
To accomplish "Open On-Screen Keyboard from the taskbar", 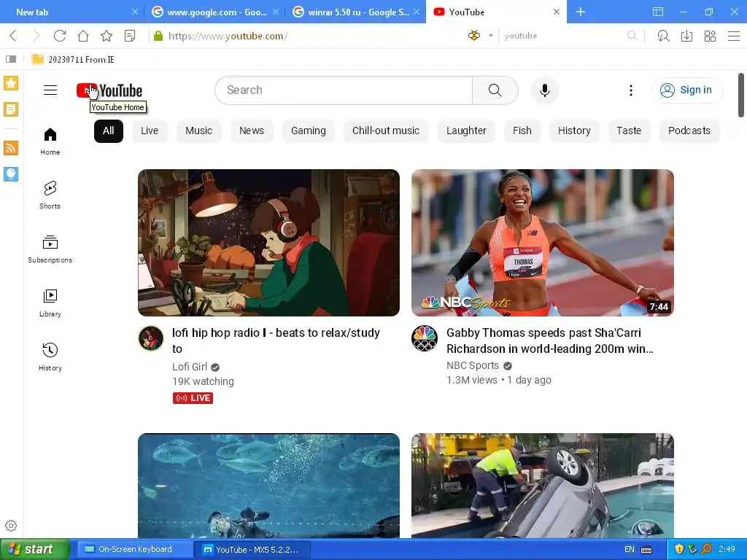I will [135, 550].
